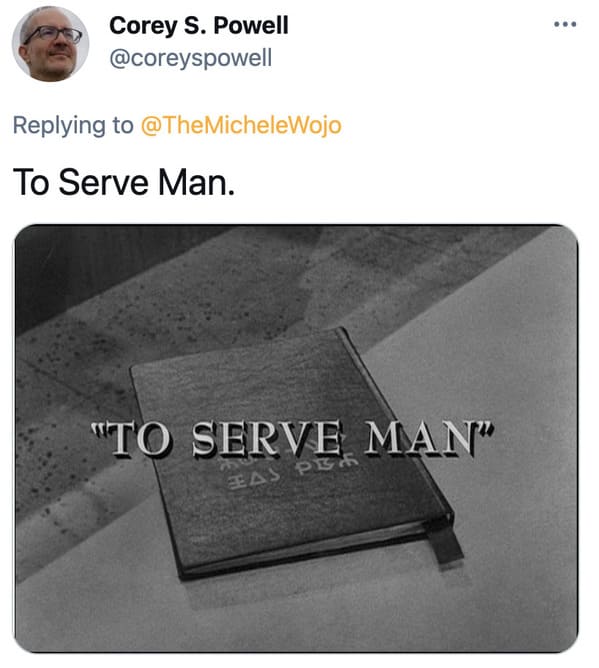Click the "TO SERVE MAN" title overlay
The width and height of the screenshot is (599, 668).
(x=293, y=438)
